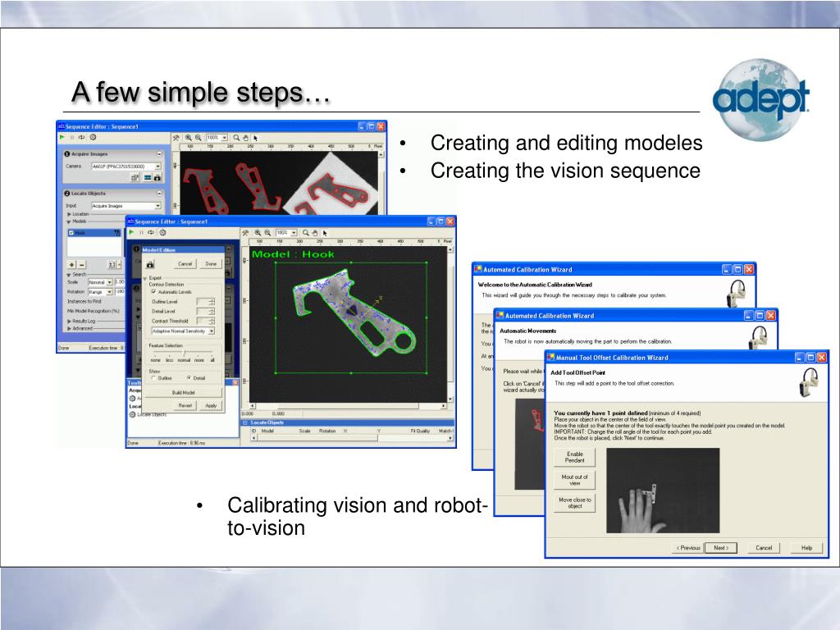Viewport: 840px width, 630px height.
Task: Select arrow pointer tool in front Sequence Editor
Action: [325, 233]
